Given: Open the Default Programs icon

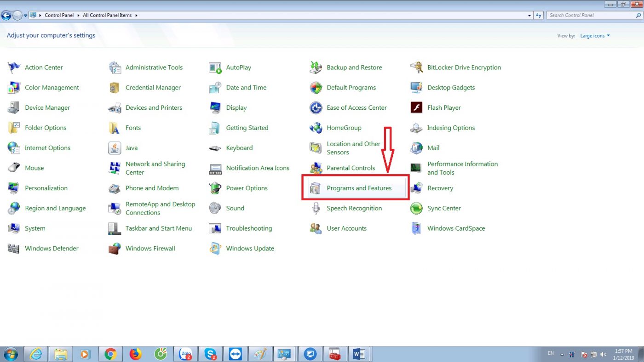Looking at the screenshot, I should click(316, 88).
